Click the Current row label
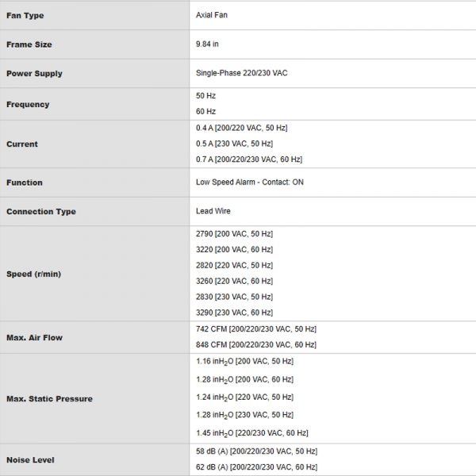 (22, 144)
